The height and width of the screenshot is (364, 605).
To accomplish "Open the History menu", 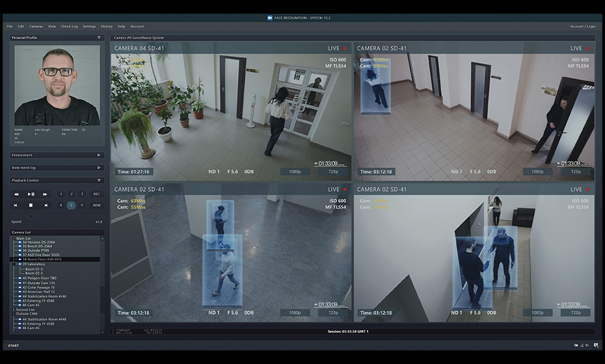I will [x=107, y=27].
